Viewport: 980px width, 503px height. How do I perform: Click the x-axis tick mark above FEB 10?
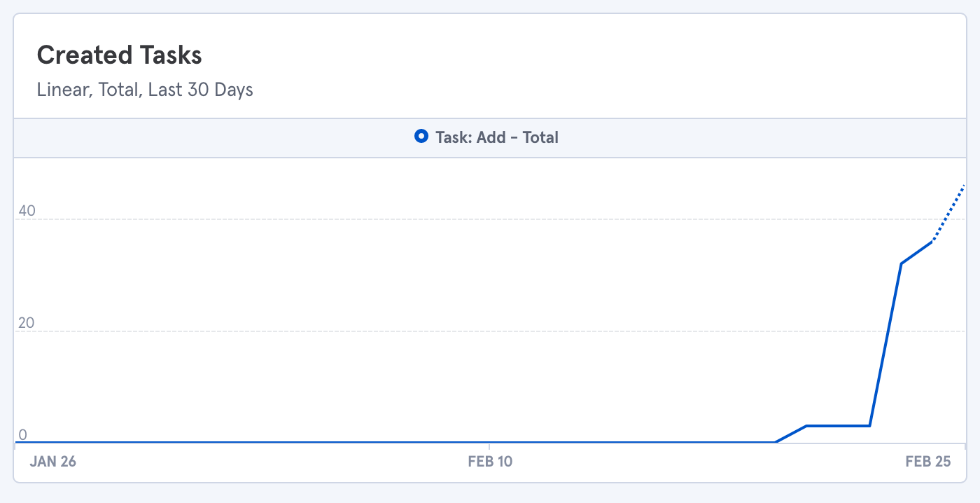tap(489, 446)
